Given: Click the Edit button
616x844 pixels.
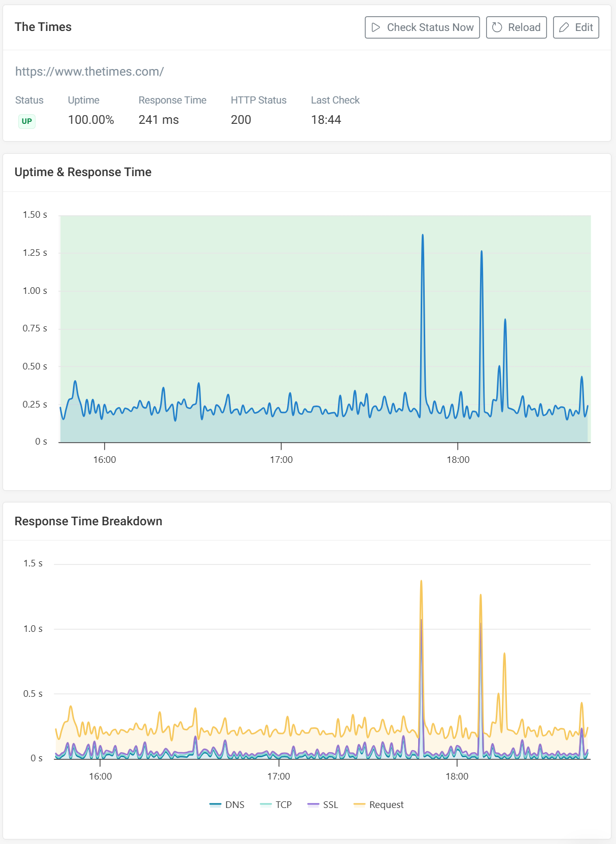Looking at the screenshot, I should click(576, 27).
